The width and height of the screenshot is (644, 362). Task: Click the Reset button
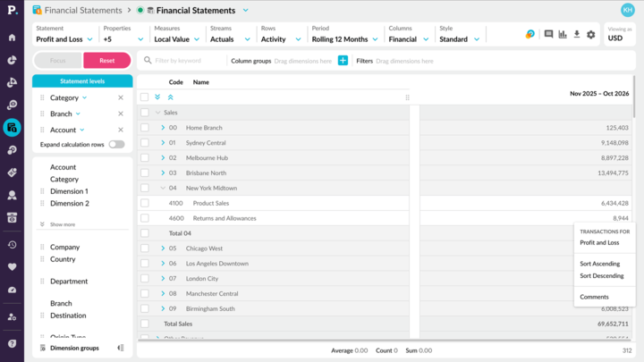(106, 61)
